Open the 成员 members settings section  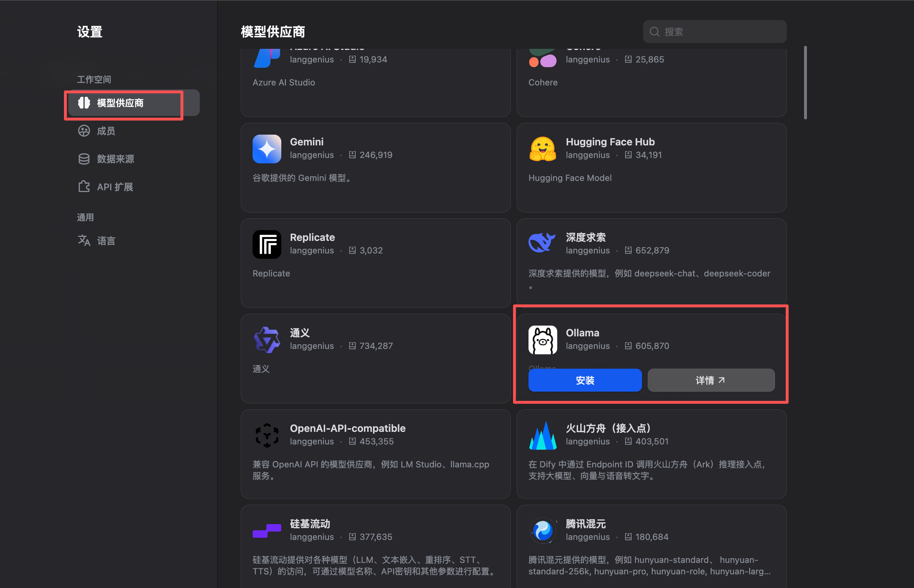coord(106,131)
